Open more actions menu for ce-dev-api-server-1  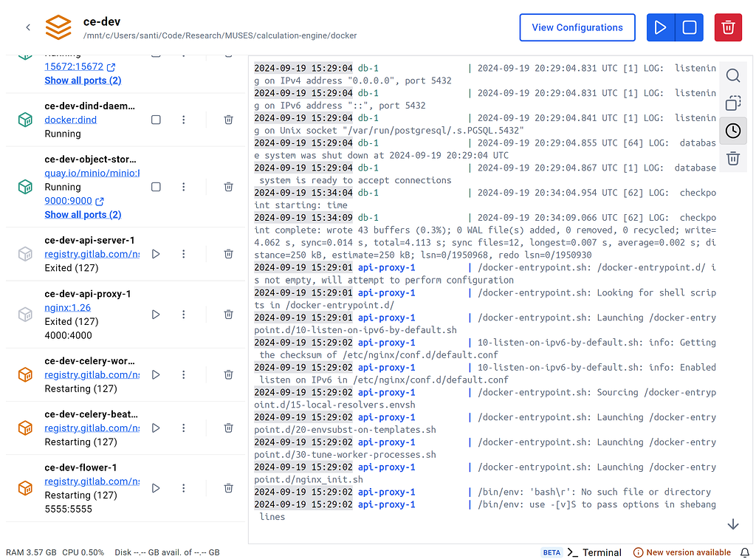[x=184, y=254]
